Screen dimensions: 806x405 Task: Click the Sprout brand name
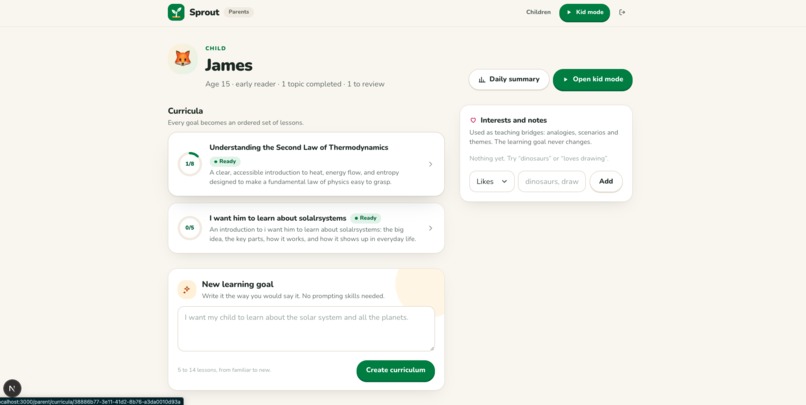[204, 12]
